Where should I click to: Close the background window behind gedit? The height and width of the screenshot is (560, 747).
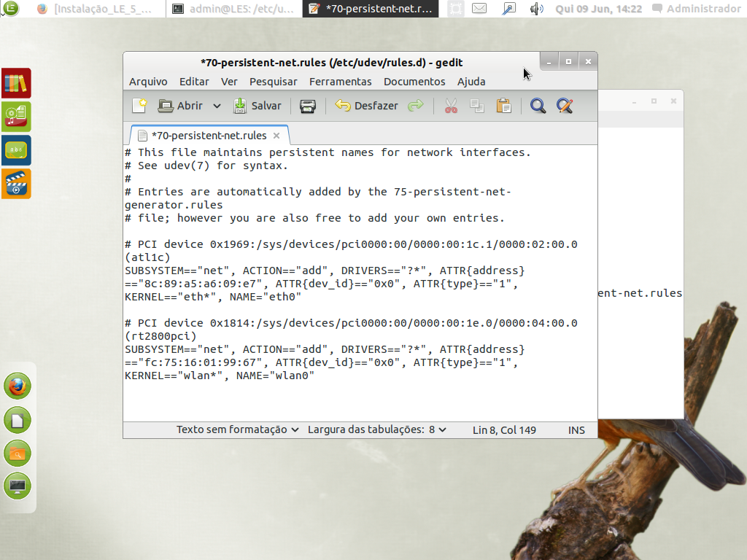pyautogui.click(x=673, y=101)
